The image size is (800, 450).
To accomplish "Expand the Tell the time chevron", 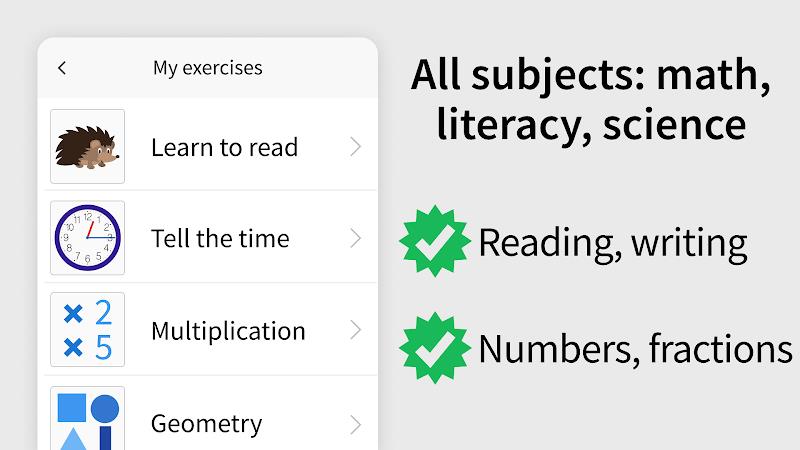I will [356, 238].
